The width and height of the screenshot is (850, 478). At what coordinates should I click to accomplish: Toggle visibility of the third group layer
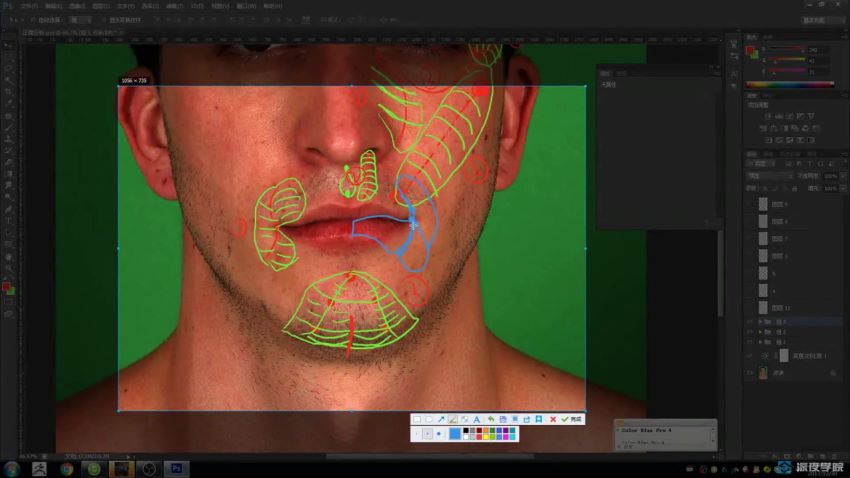point(750,343)
